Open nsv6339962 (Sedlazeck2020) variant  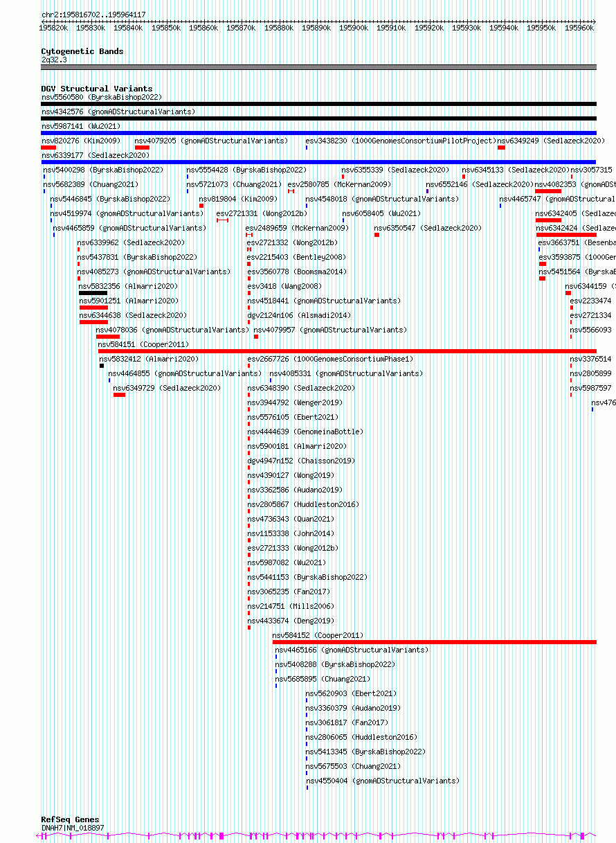coord(132,242)
